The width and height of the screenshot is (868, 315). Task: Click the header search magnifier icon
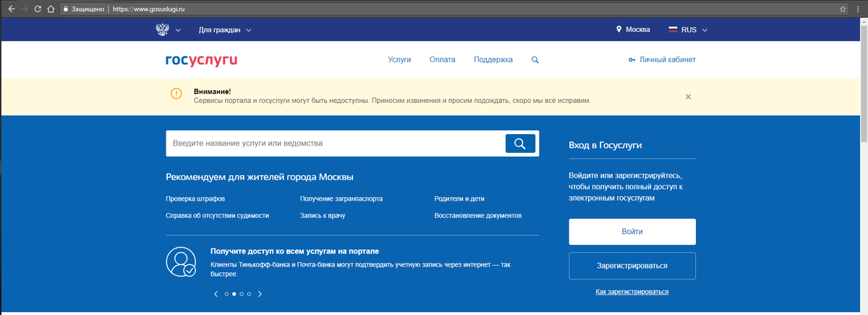tap(535, 60)
